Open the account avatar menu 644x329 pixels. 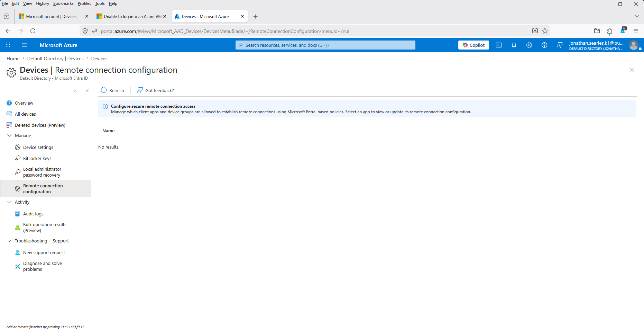coord(634,45)
